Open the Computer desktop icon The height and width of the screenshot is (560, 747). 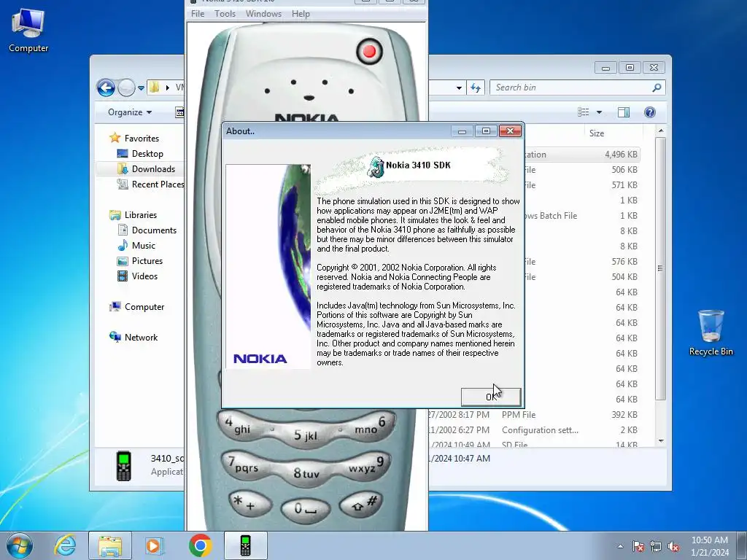[x=28, y=29]
